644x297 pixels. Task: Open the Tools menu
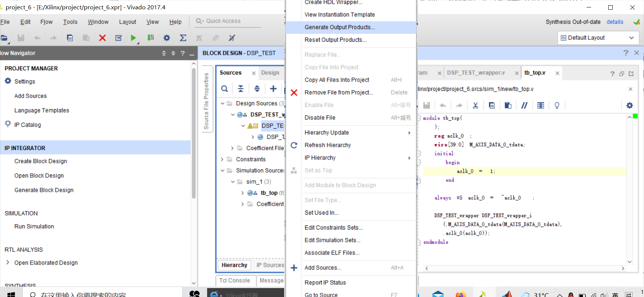[70, 22]
